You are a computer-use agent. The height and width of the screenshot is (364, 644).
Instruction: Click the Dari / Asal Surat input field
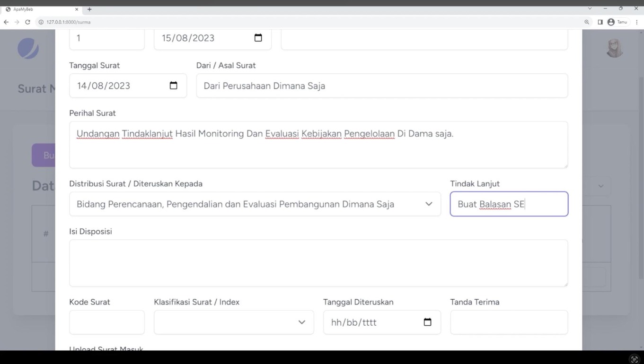[382, 86]
